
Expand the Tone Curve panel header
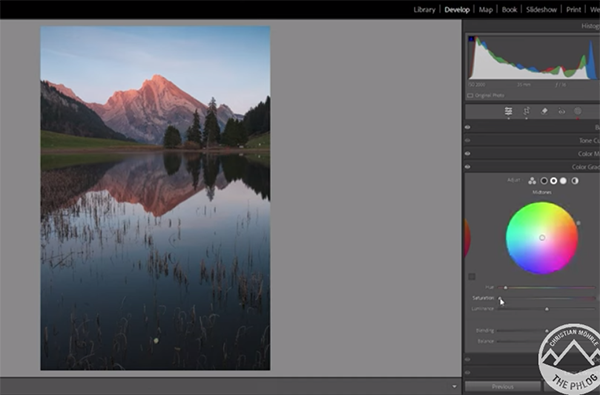point(532,140)
